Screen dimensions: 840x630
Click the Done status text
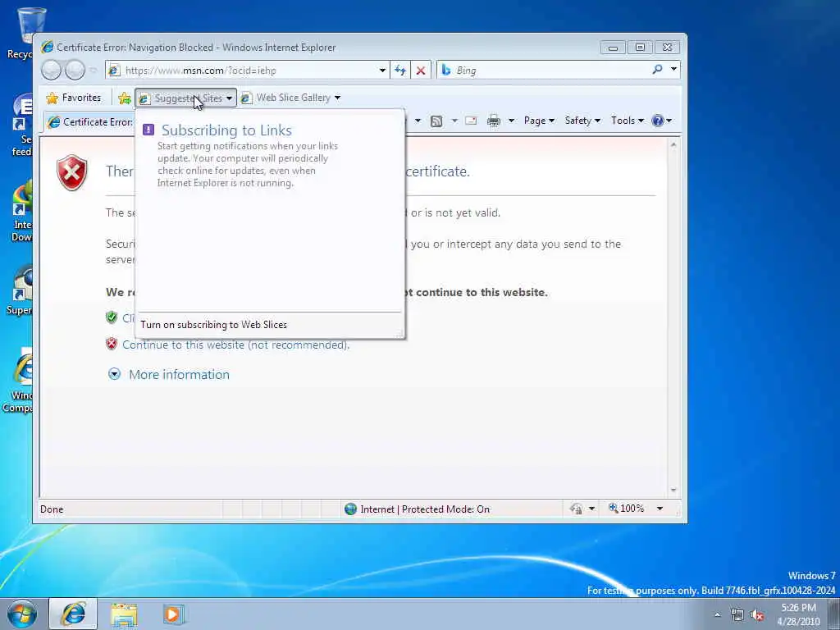point(52,509)
